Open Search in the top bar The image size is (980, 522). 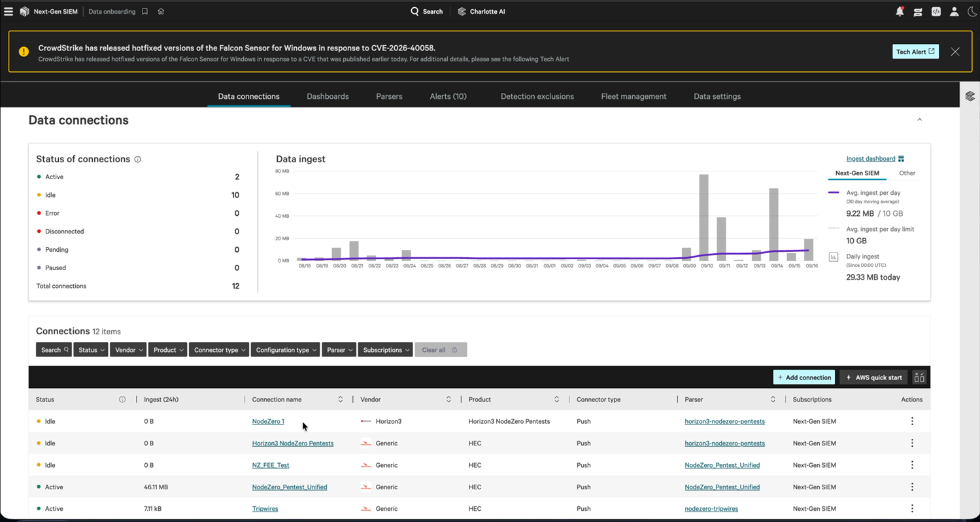tap(426, 11)
